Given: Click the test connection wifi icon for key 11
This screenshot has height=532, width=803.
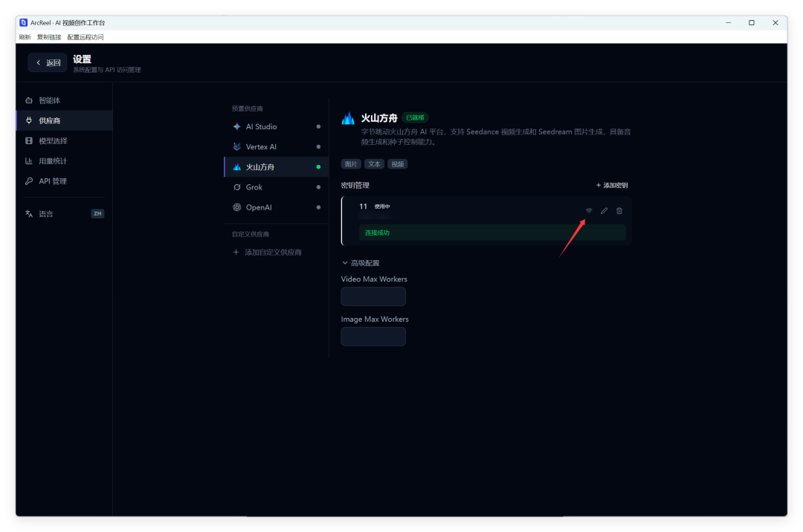Looking at the screenshot, I should pyautogui.click(x=588, y=211).
